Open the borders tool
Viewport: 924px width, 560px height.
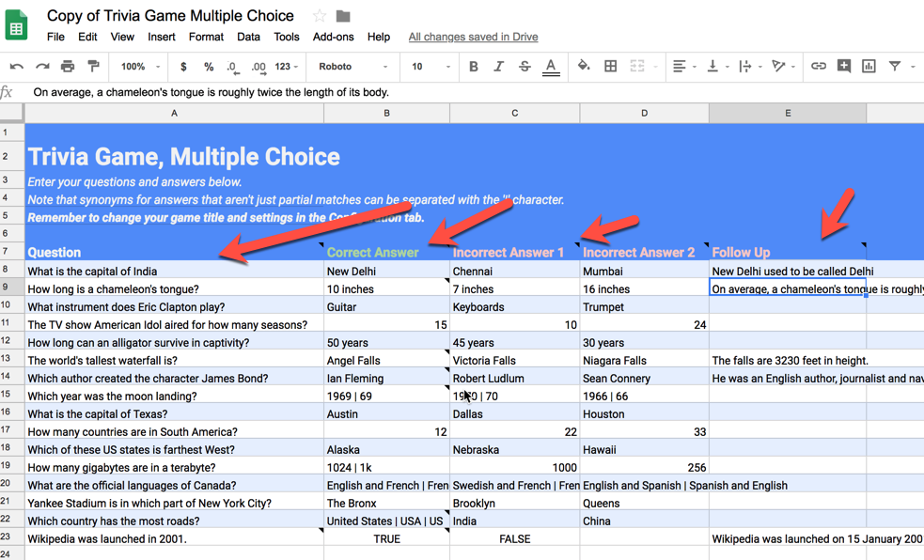click(610, 66)
